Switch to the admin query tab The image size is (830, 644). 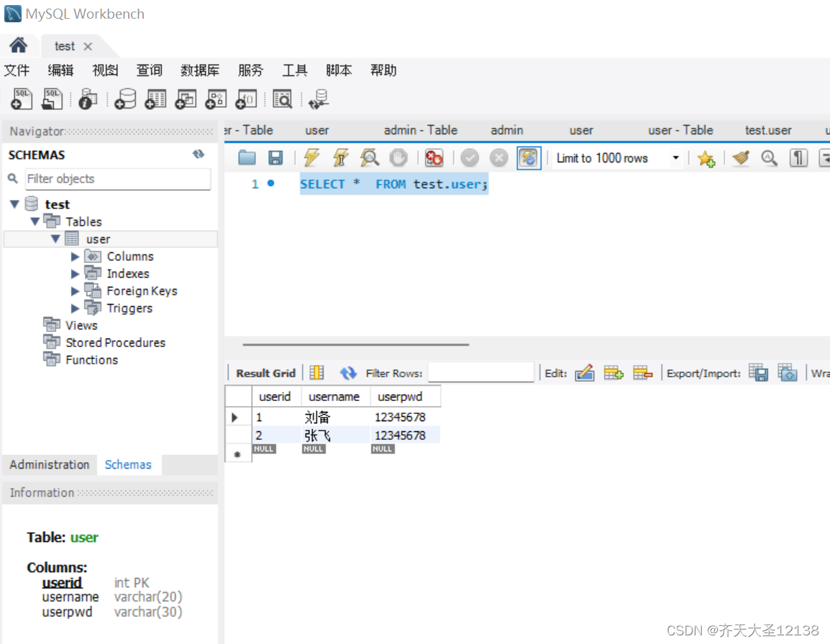(506, 130)
